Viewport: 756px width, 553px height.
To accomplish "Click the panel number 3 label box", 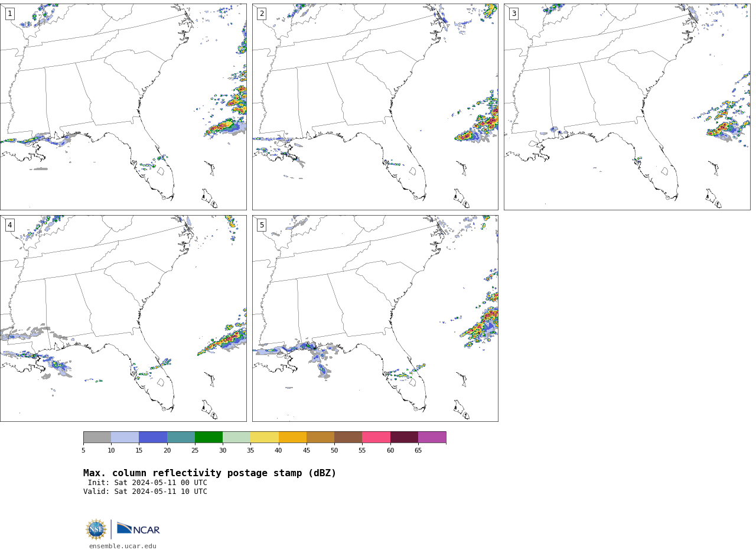I will (x=513, y=14).
